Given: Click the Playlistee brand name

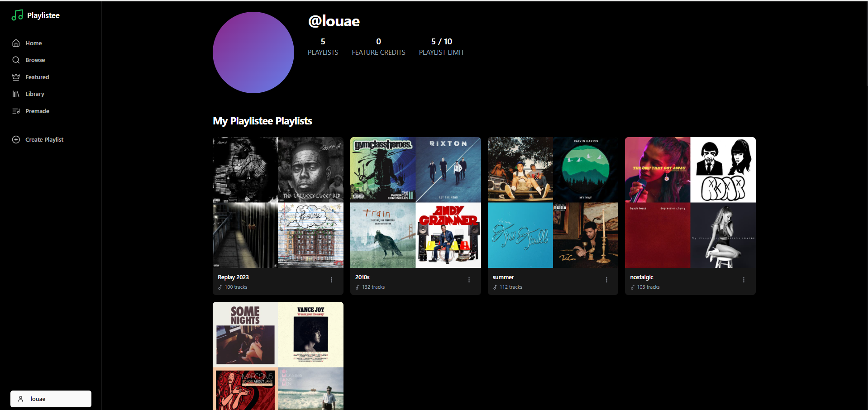Looking at the screenshot, I should (x=43, y=15).
